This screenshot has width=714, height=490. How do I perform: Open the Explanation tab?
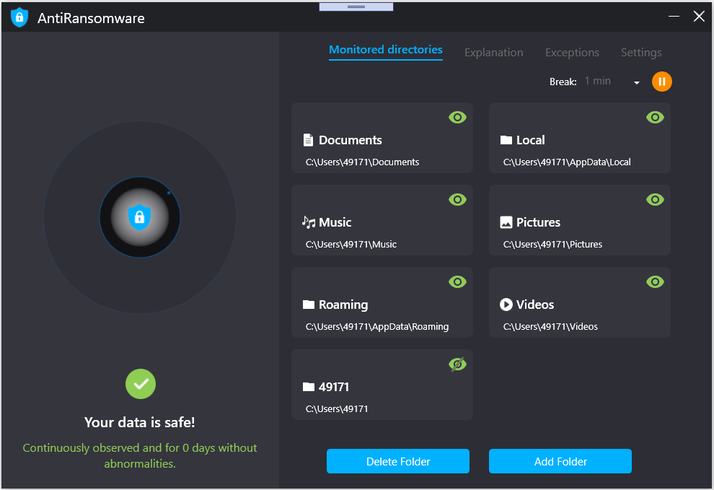coord(494,52)
